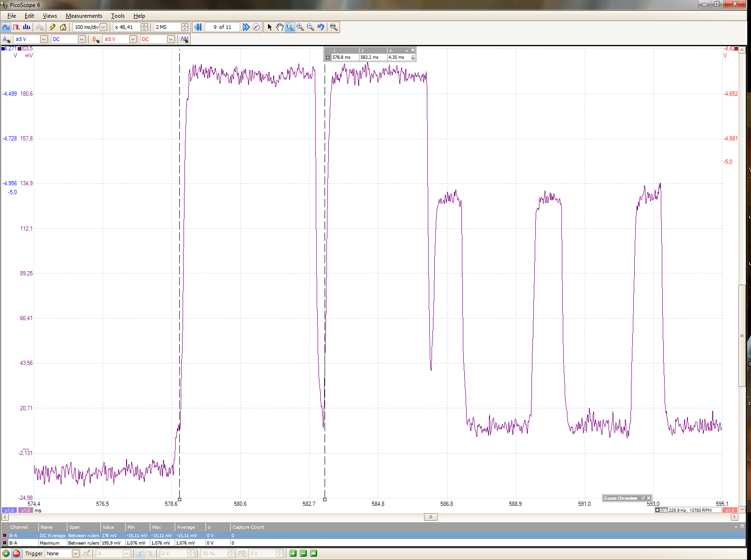
Task: Click the Home auto-setup icon
Action: pos(63,27)
